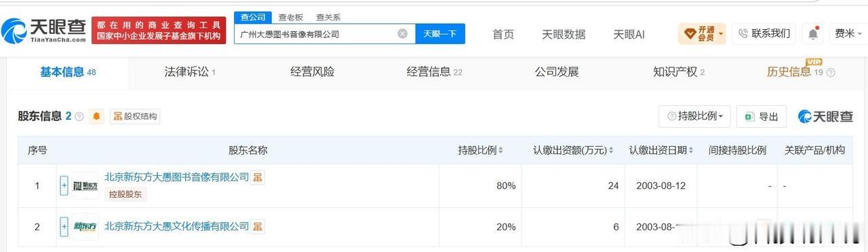
Task: Click the 导出 export button
Action: (762, 116)
